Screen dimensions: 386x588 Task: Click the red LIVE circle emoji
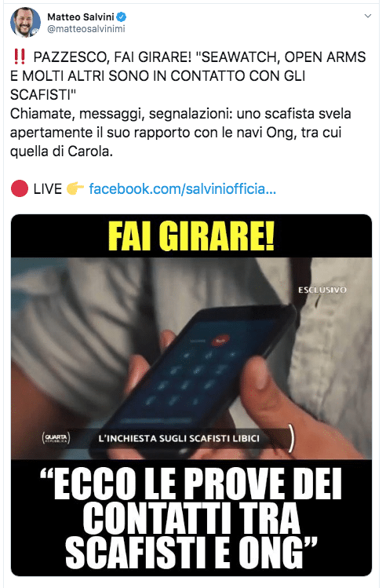[x=20, y=188]
